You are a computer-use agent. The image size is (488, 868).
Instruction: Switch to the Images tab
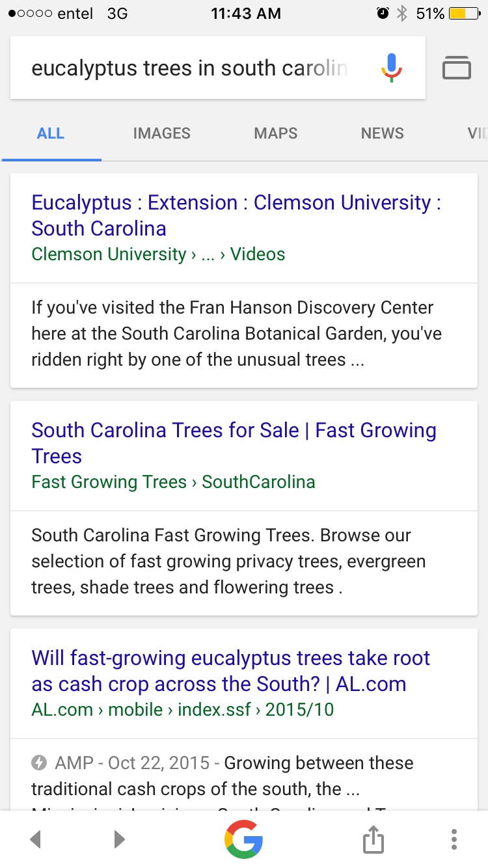pos(161,133)
